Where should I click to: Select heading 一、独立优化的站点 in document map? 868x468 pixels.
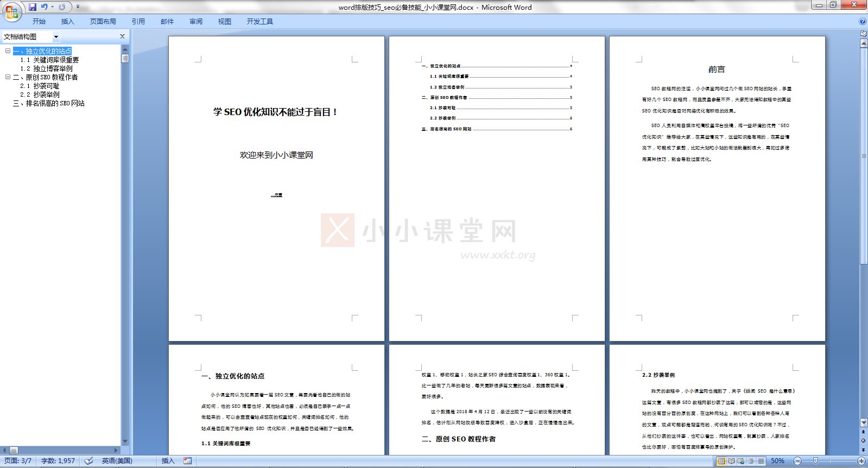click(x=42, y=51)
